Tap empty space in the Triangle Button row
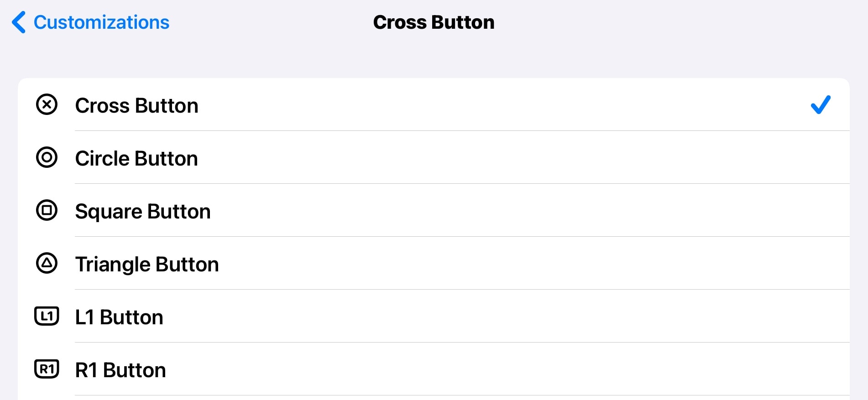 (502, 264)
